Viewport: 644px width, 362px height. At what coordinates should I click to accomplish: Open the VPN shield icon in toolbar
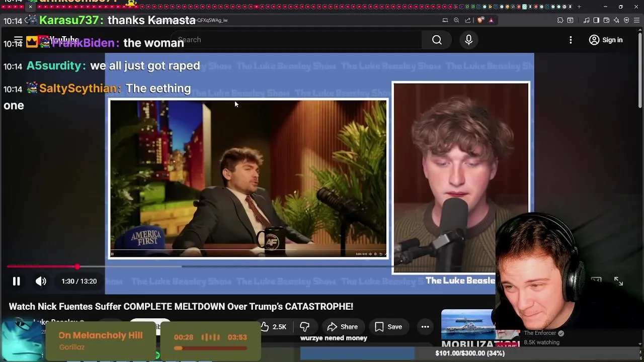[626, 20]
